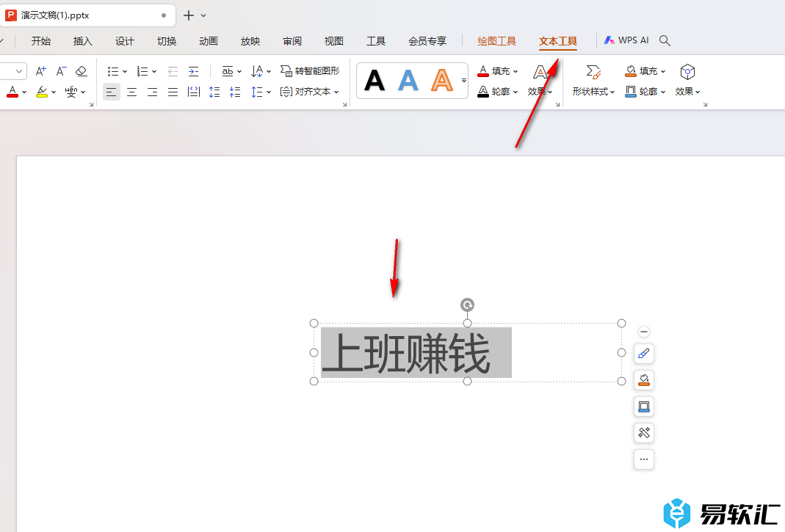The width and height of the screenshot is (785, 532).
Task: Open the bullet list style dropdown
Action: tap(125, 72)
